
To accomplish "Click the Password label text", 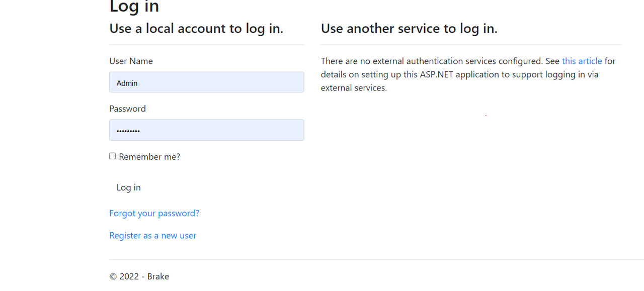I will [127, 109].
